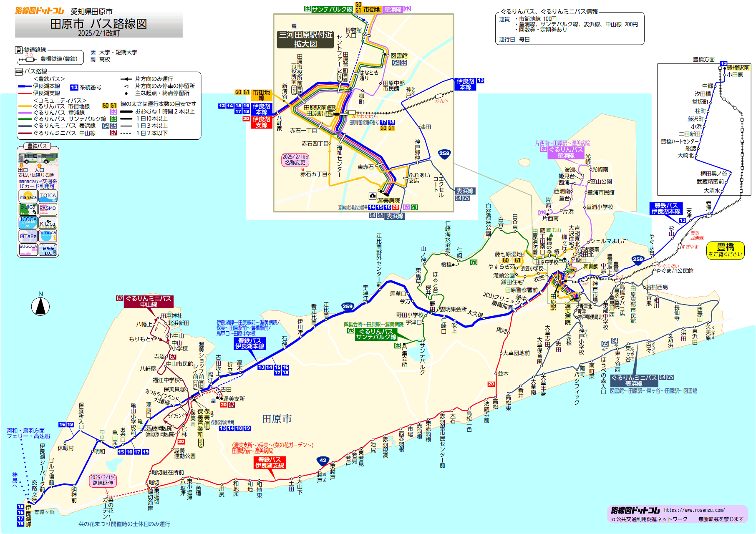
Task: Click the 路線図ドットコム logo beside 愛知県田原市
Action: pos(40,11)
